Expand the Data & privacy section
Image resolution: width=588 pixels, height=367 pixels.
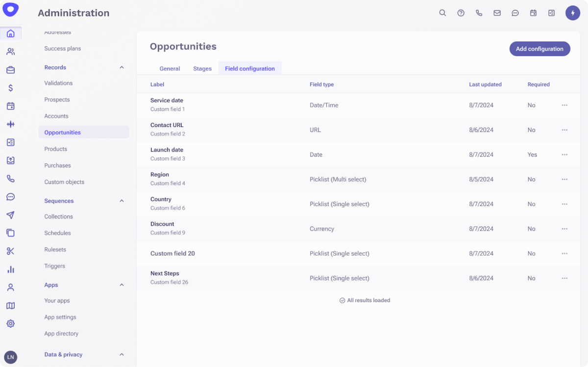point(121,354)
